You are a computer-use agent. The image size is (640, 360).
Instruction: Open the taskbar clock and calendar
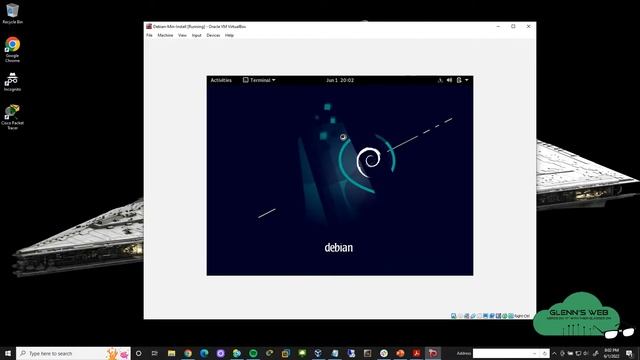click(611, 353)
